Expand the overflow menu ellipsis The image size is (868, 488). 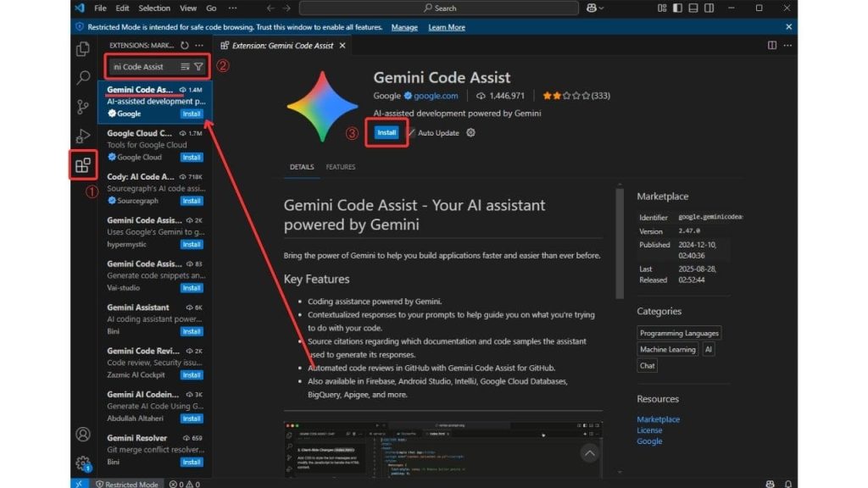click(232, 8)
